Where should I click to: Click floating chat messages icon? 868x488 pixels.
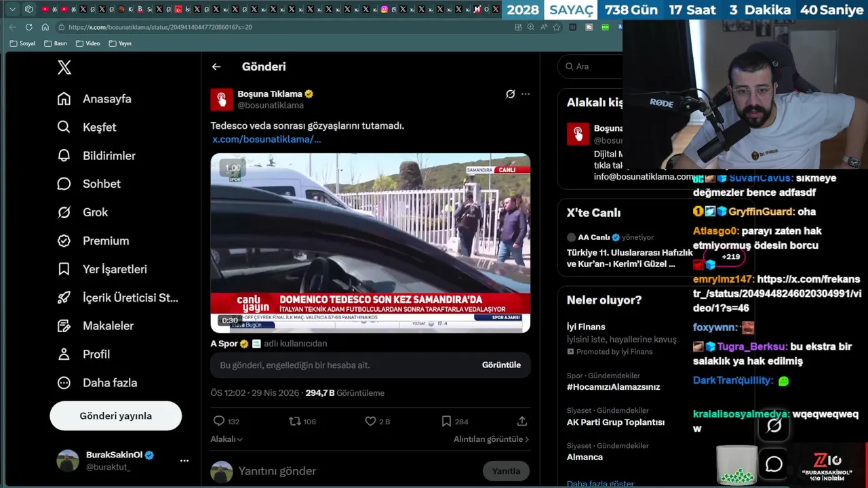tap(774, 464)
